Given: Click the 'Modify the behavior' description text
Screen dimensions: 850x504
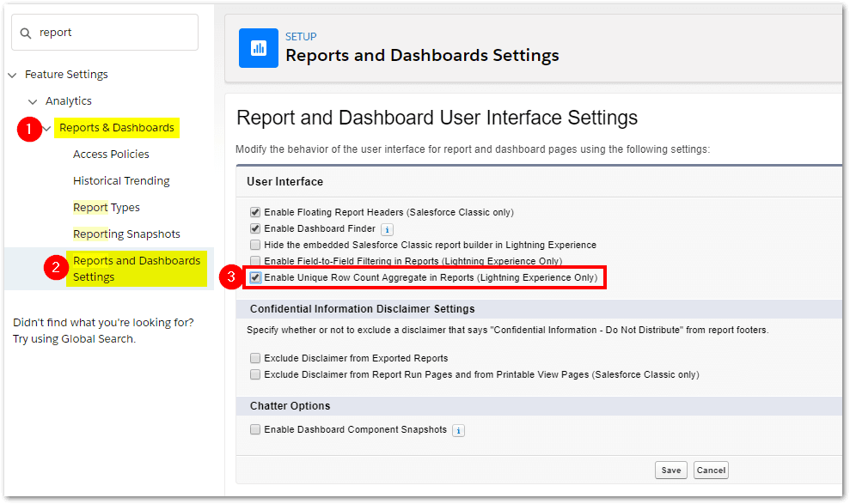Looking at the screenshot, I should pyautogui.click(x=473, y=149).
